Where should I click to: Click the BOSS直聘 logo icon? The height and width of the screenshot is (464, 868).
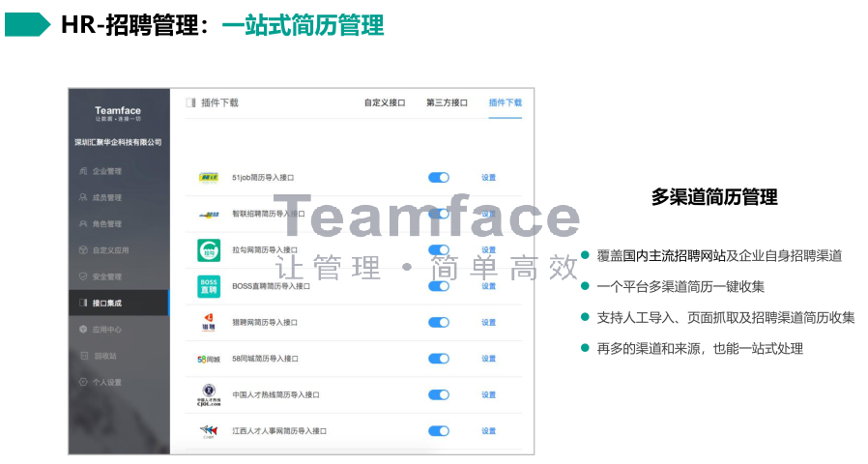[x=209, y=286]
